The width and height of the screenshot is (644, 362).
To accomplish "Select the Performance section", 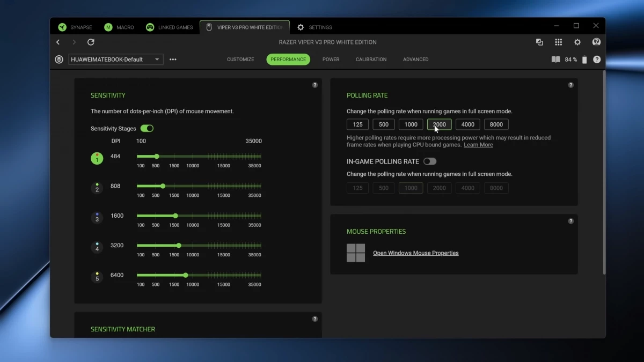I will 288,60.
